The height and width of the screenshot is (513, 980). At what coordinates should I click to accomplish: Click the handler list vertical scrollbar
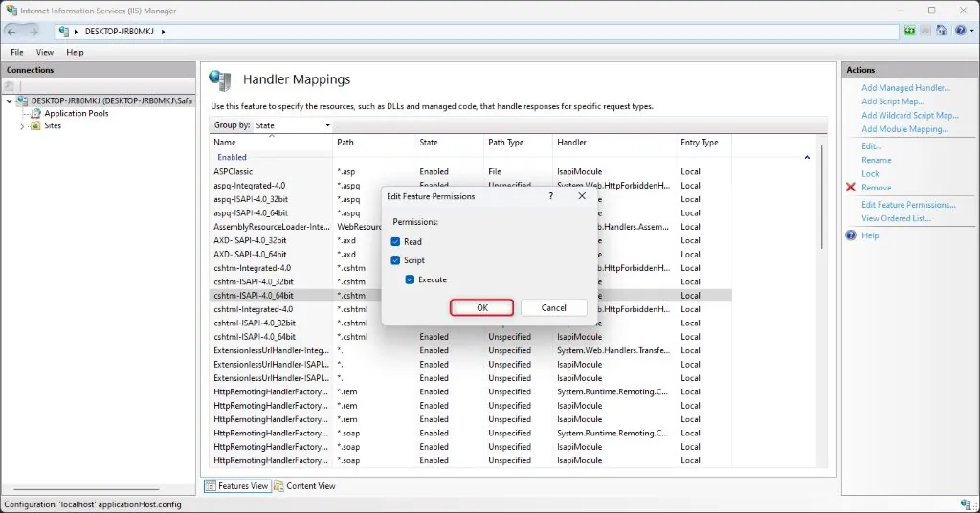[821, 197]
